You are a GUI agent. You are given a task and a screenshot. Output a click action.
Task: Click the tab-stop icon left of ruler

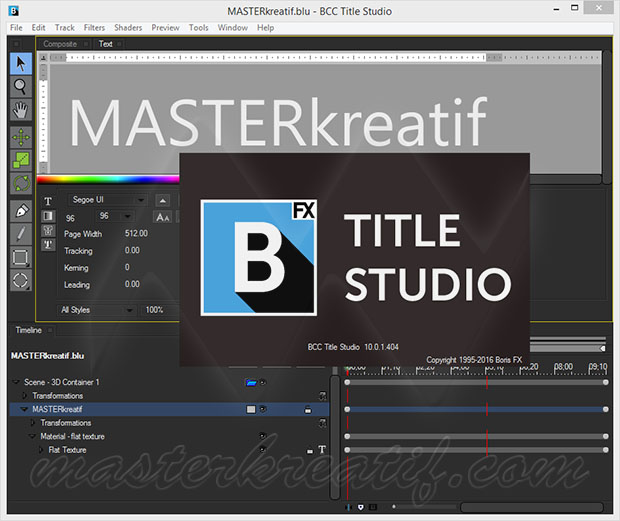43,58
